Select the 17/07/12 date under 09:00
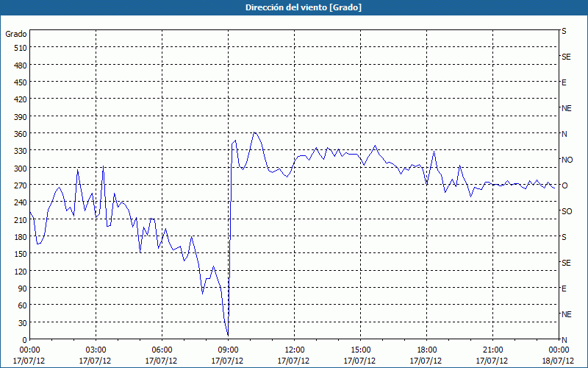The image size is (588, 368). tap(228, 361)
